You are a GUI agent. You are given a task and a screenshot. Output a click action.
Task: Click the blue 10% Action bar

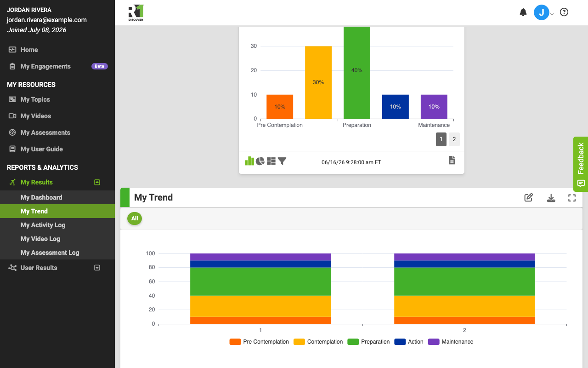[x=396, y=107]
